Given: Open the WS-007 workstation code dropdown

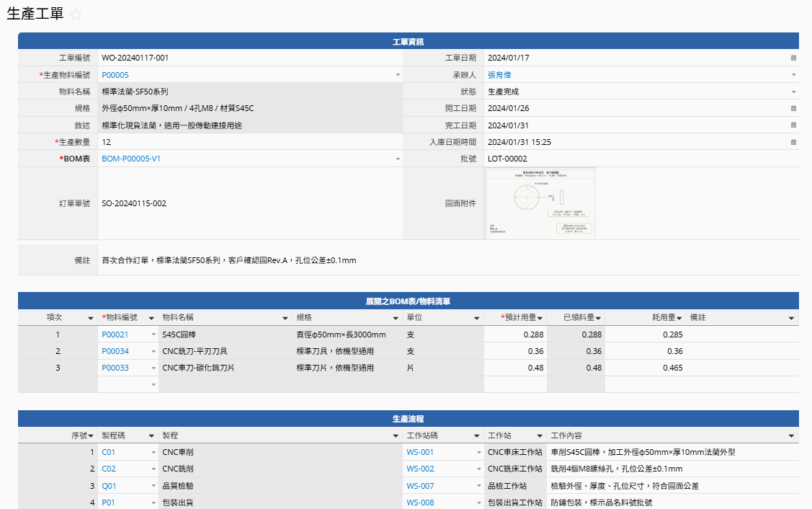Looking at the screenshot, I should point(479,486).
